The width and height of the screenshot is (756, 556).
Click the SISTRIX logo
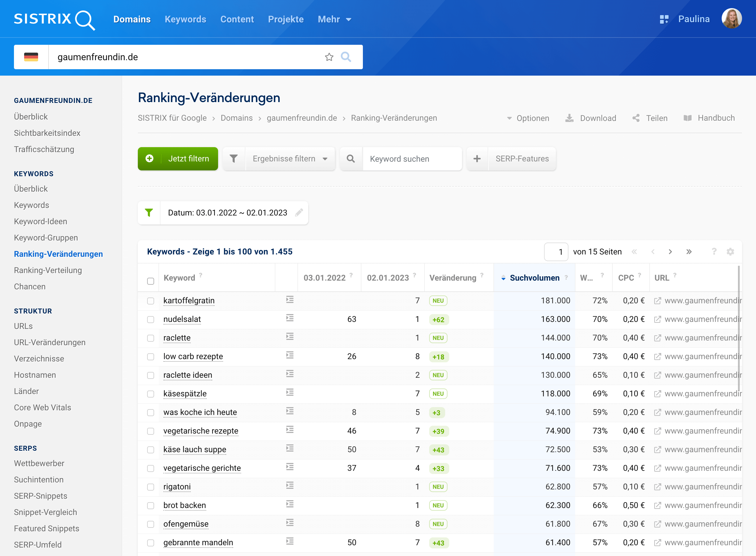pos(54,19)
